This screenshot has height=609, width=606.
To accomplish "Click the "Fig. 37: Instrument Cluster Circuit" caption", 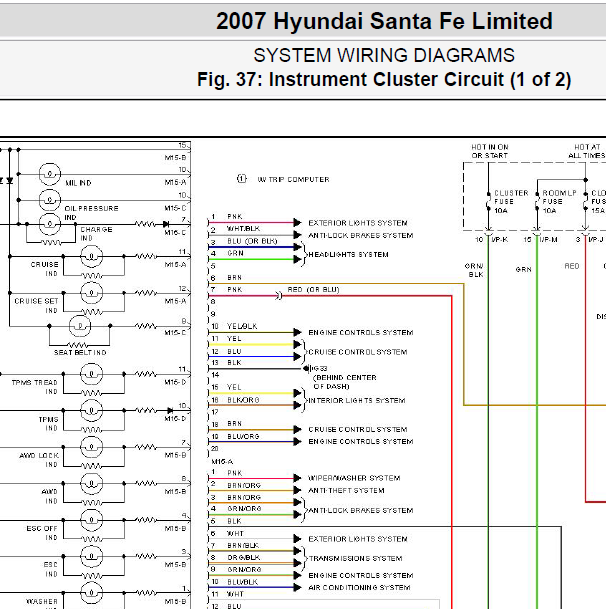I will [384, 79].
